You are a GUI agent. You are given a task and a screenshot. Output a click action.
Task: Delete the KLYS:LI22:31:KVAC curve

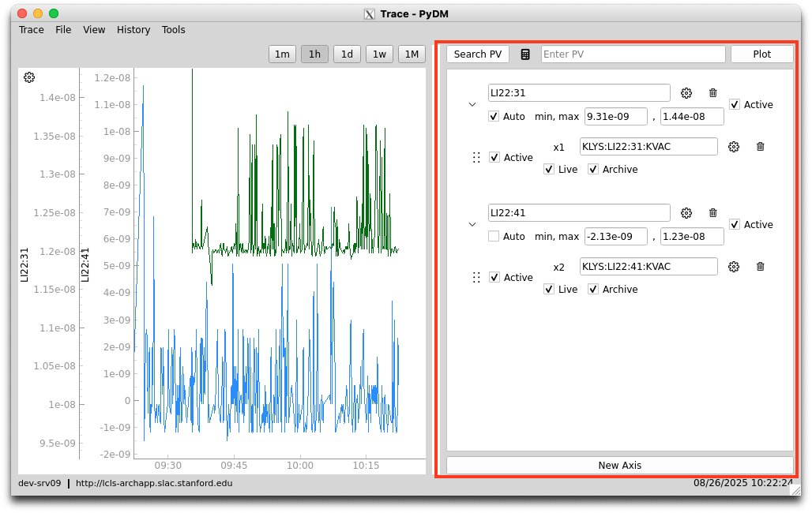pos(760,147)
